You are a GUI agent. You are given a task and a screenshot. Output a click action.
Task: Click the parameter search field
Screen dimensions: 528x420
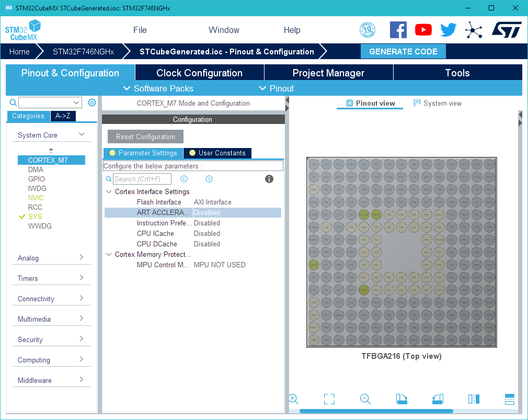pyautogui.click(x=142, y=179)
